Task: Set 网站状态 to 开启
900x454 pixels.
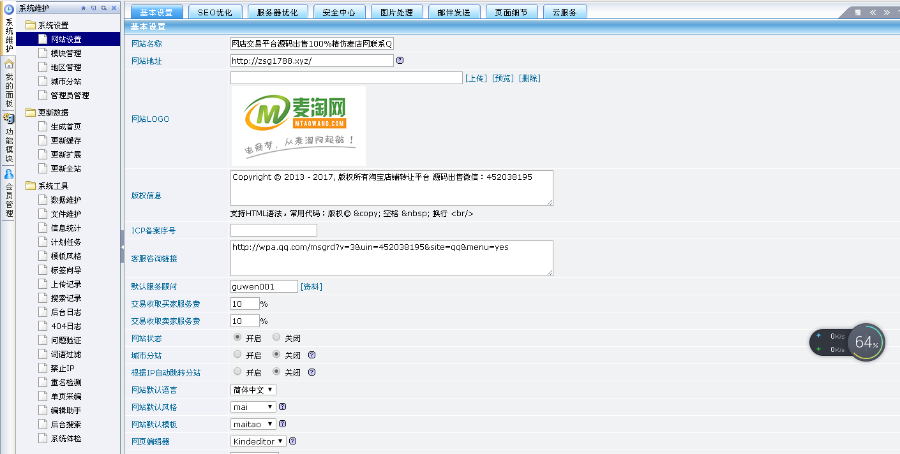Action: click(x=238, y=337)
